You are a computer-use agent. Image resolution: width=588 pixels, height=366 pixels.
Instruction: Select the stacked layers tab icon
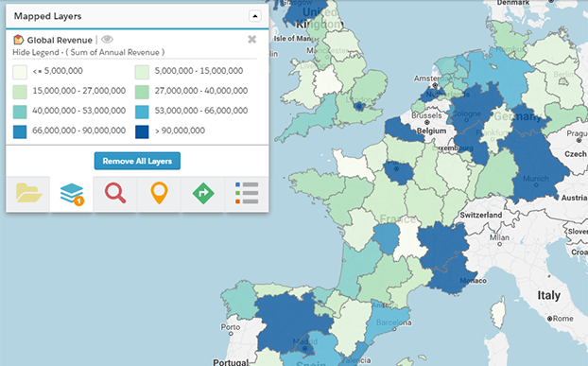(x=72, y=194)
